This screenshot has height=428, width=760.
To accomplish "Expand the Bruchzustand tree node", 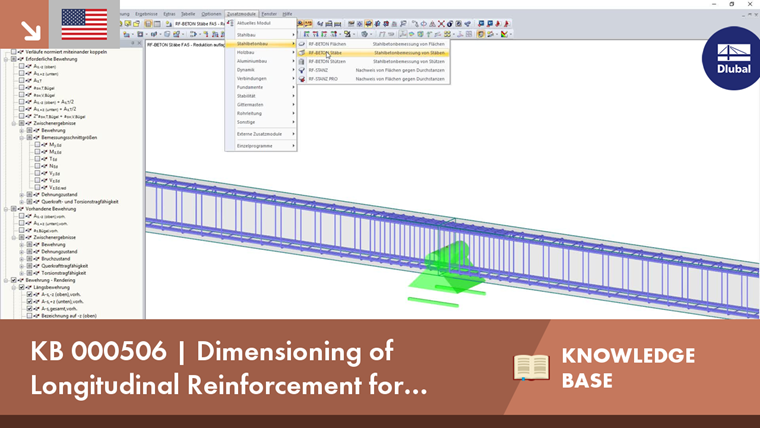I will click(x=21, y=259).
